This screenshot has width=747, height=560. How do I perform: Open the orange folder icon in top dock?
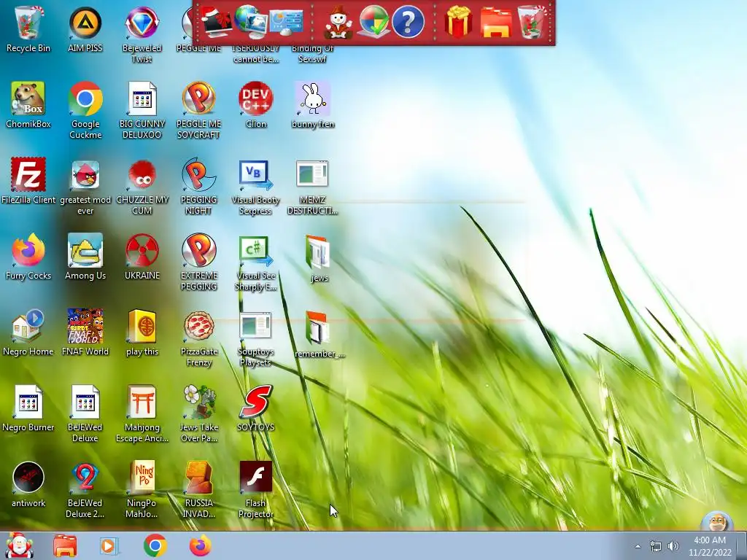click(x=496, y=23)
